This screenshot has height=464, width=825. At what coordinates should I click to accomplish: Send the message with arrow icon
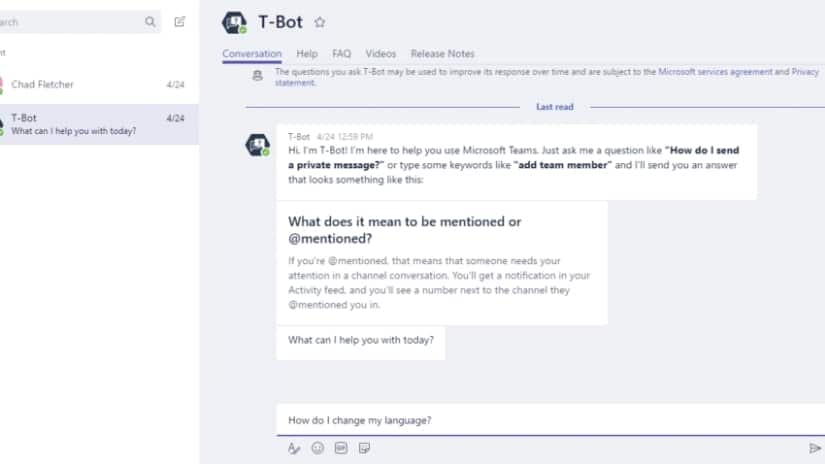[x=814, y=448]
